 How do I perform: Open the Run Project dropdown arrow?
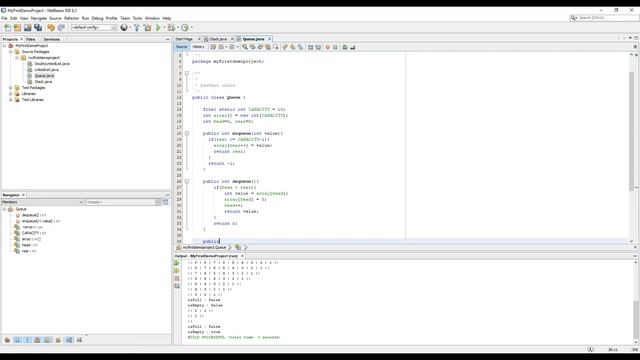164,27
